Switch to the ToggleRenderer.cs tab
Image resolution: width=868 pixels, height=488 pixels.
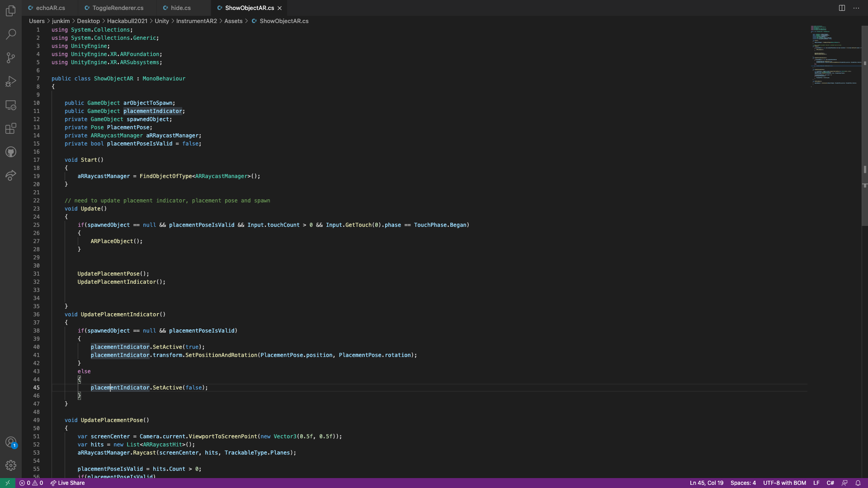tap(118, 8)
